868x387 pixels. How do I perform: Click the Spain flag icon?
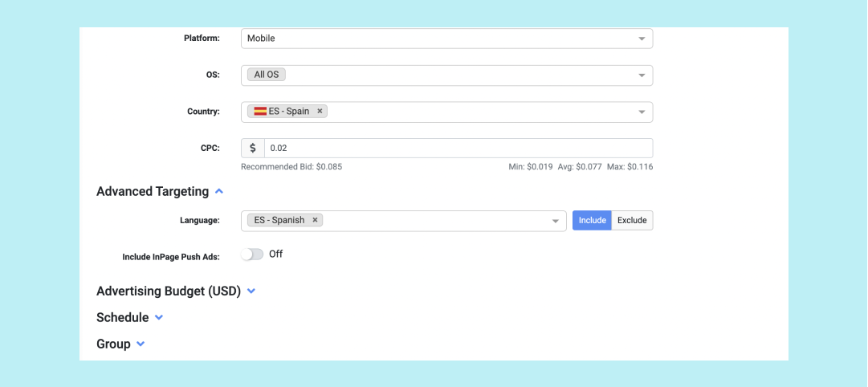(x=260, y=112)
